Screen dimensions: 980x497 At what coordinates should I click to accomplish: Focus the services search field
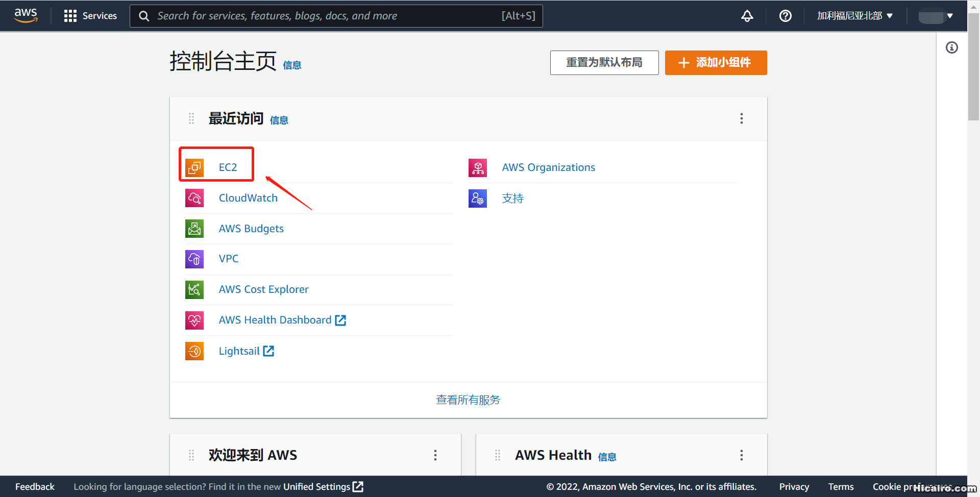pyautogui.click(x=336, y=16)
